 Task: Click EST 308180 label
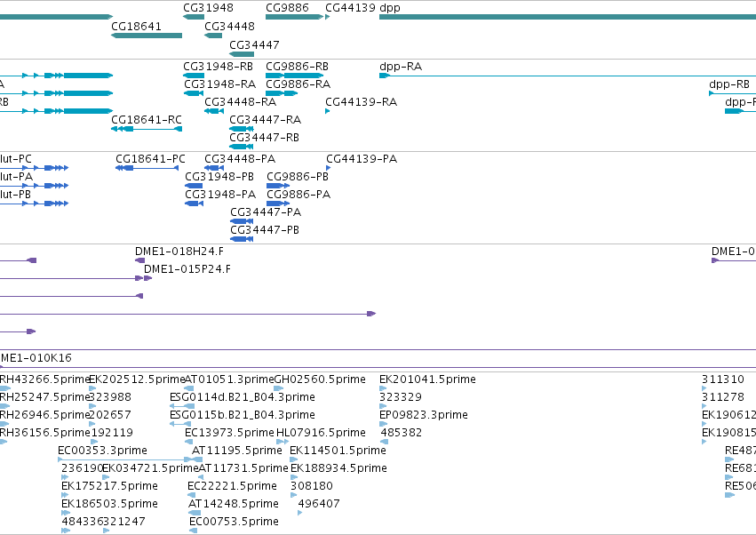coord(312,487)
